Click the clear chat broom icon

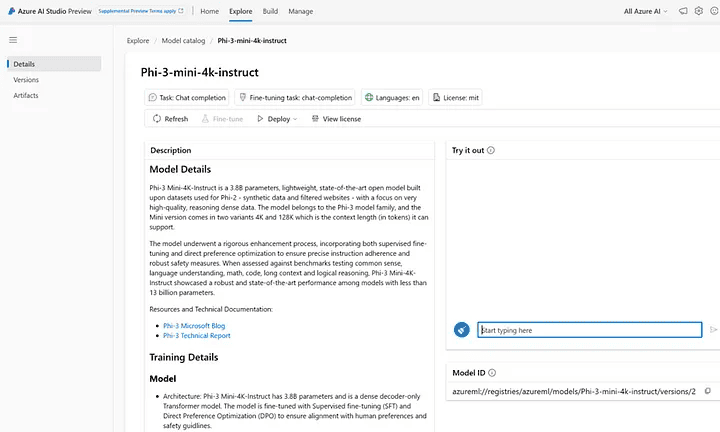point(461,330)
